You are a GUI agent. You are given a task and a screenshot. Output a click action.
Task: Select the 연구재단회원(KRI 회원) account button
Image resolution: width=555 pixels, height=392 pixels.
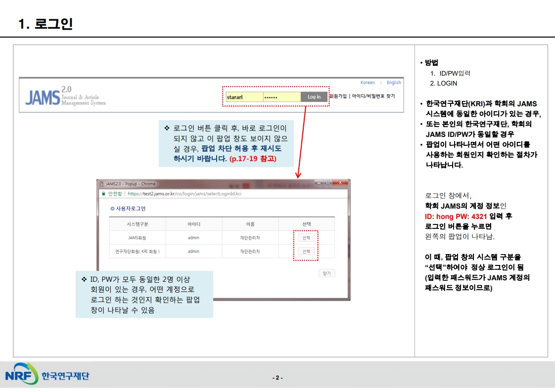coord(306,251)
